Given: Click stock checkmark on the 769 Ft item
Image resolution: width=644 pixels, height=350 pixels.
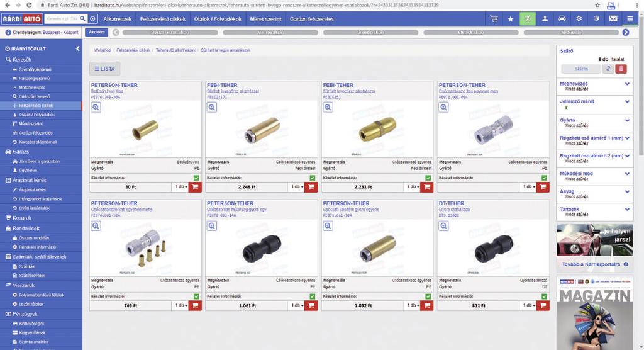Looking at the screenshot, I should point(196,296).
